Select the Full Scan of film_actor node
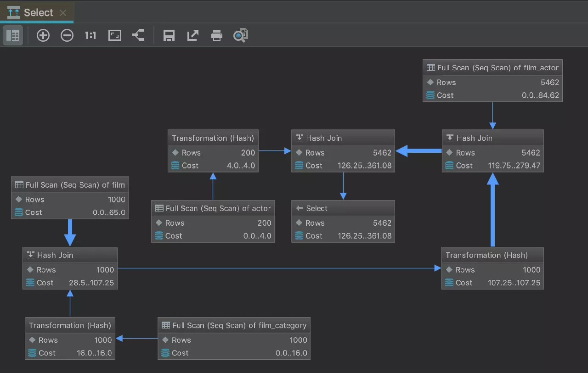 492,68
